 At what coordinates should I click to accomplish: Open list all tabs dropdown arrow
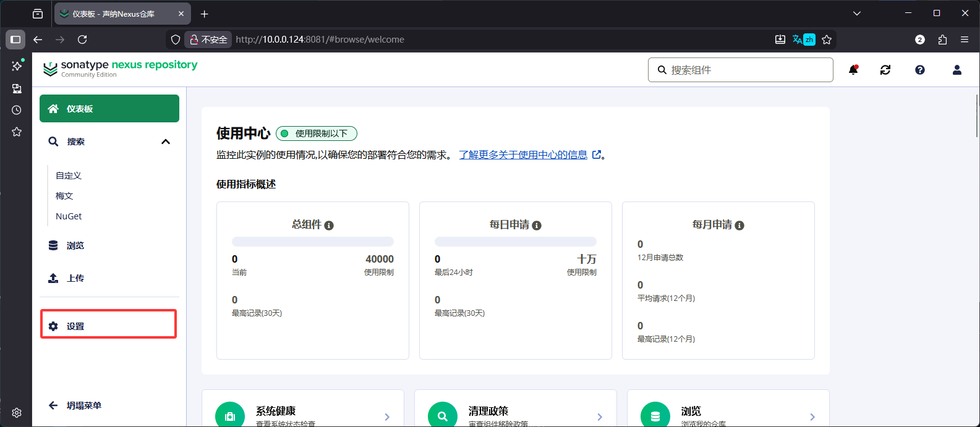(857, 14)
